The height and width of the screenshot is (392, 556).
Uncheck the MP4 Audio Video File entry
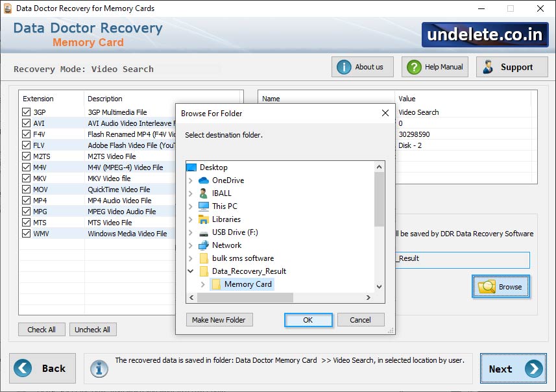click(25, 200)
